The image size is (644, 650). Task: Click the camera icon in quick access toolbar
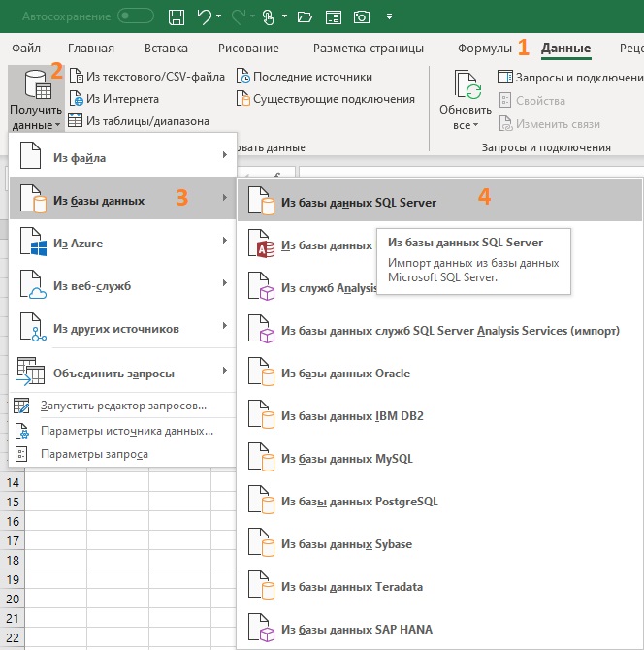point(362,17)
